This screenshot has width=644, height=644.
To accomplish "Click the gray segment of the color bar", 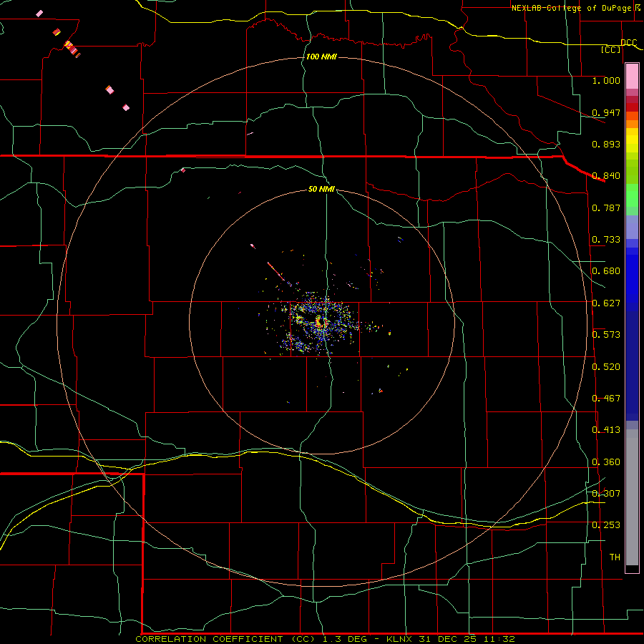I will [x=632, y=497].
